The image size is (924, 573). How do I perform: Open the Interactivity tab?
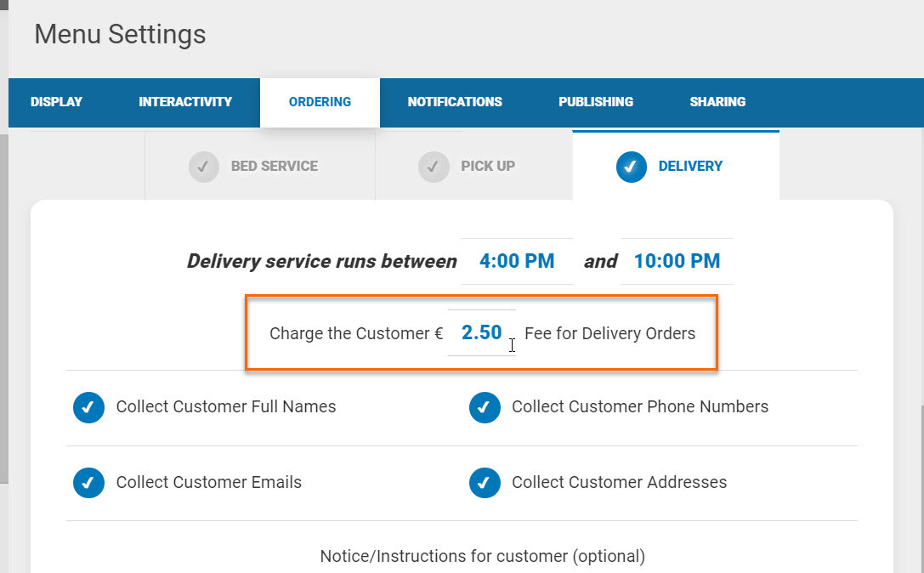click(185, 102)
